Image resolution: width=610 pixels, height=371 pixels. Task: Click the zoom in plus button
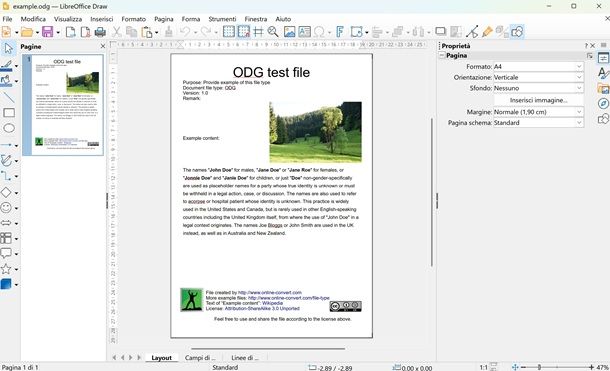[x=591, y=367]
